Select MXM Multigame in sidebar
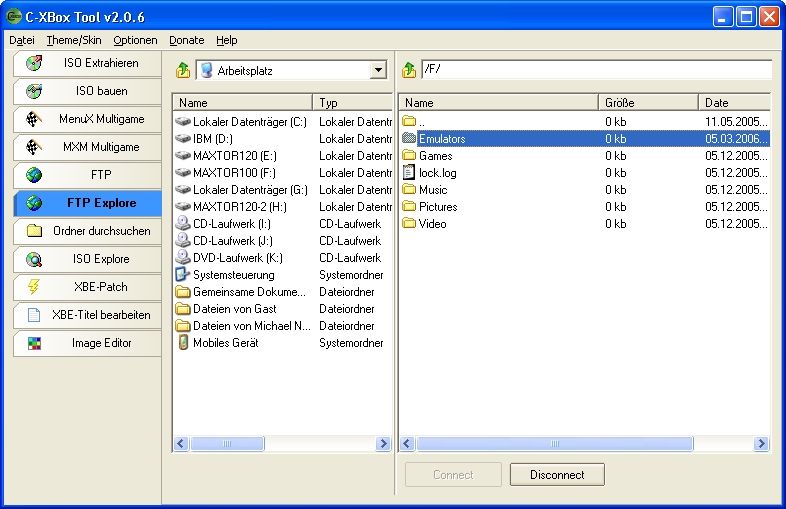This screenshot has width=786, height=509. click(87, 147)
